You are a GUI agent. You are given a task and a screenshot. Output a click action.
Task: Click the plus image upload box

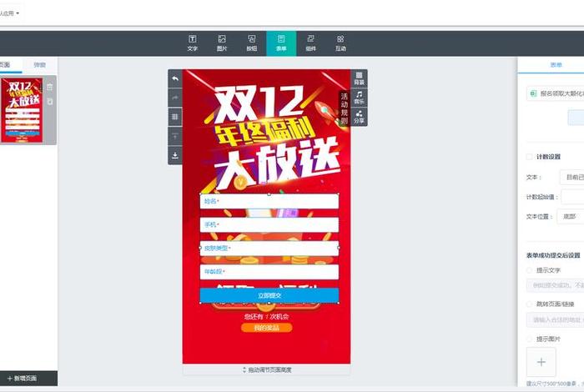click(541, 362)
